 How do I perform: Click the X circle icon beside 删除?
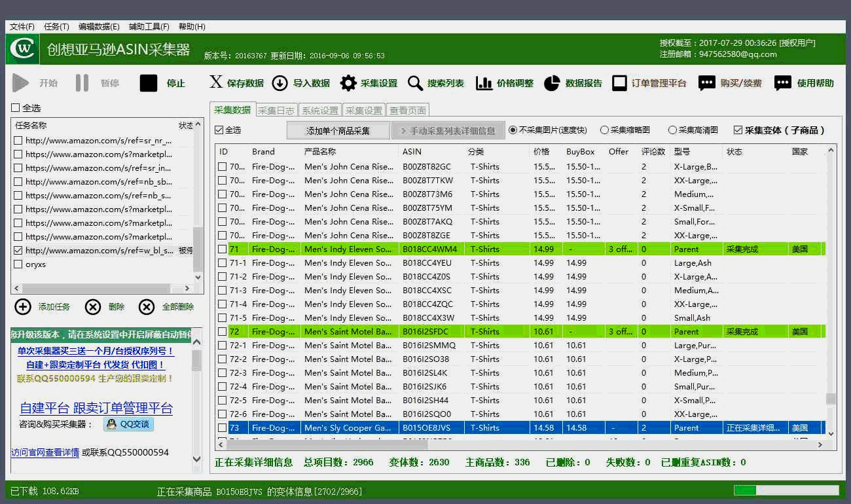93,307
